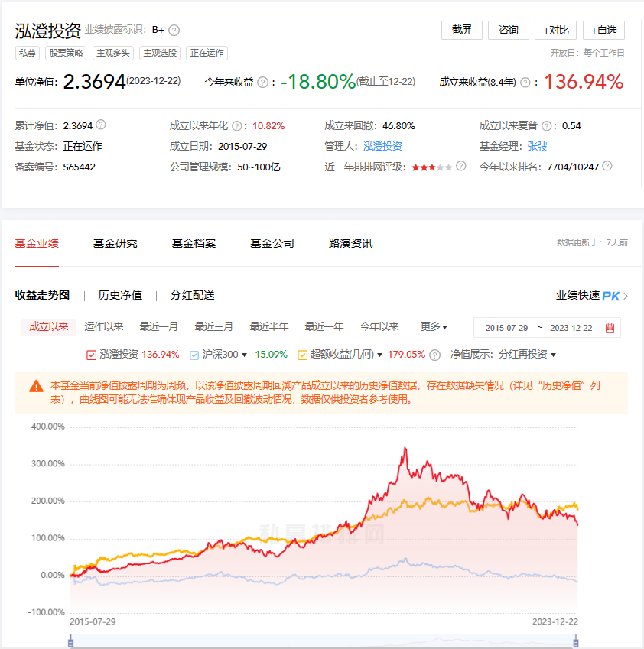
Task: Click help icon beside 成立来收益(8.4年)
Action: [525, 83]
